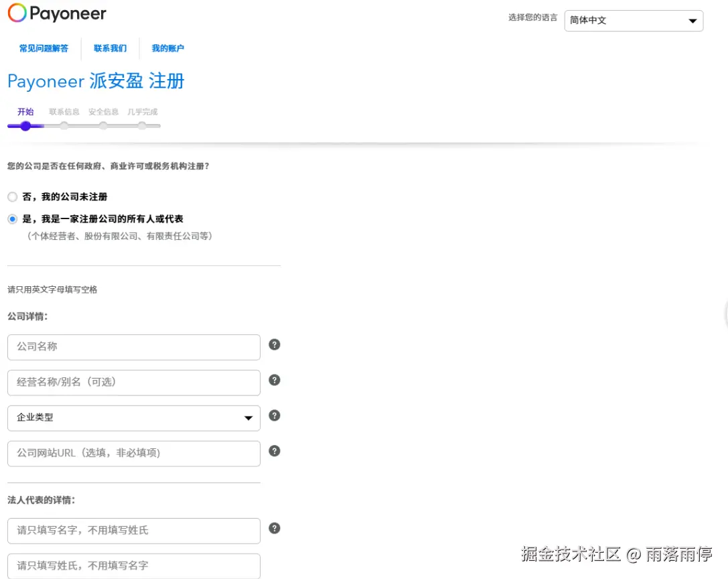Focus the 经营名称/别名（可选）input field
The height and width of the screenshot is (579, 728).
134,383
